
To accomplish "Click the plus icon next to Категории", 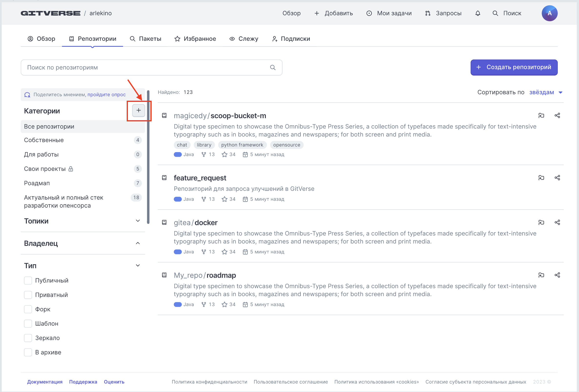I will (x=138, y=110).
